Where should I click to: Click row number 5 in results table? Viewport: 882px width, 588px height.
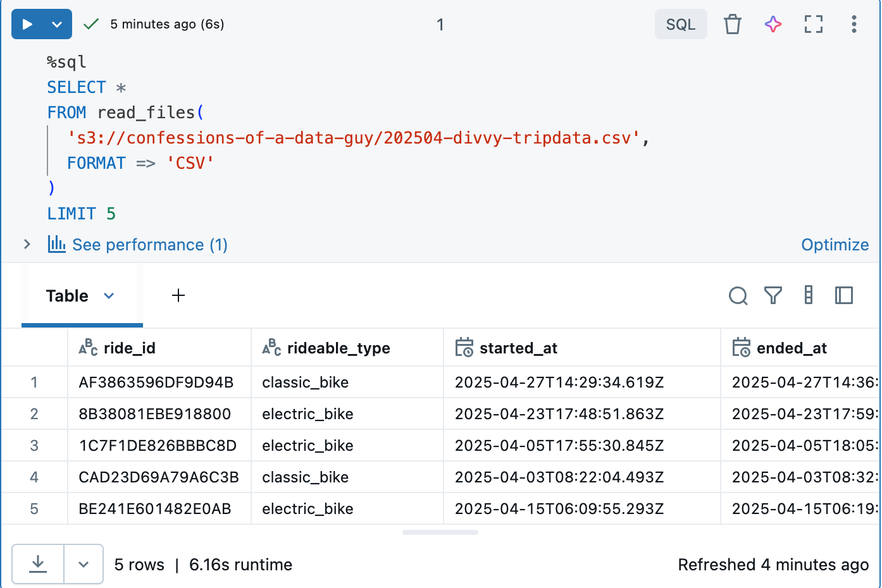34,508
